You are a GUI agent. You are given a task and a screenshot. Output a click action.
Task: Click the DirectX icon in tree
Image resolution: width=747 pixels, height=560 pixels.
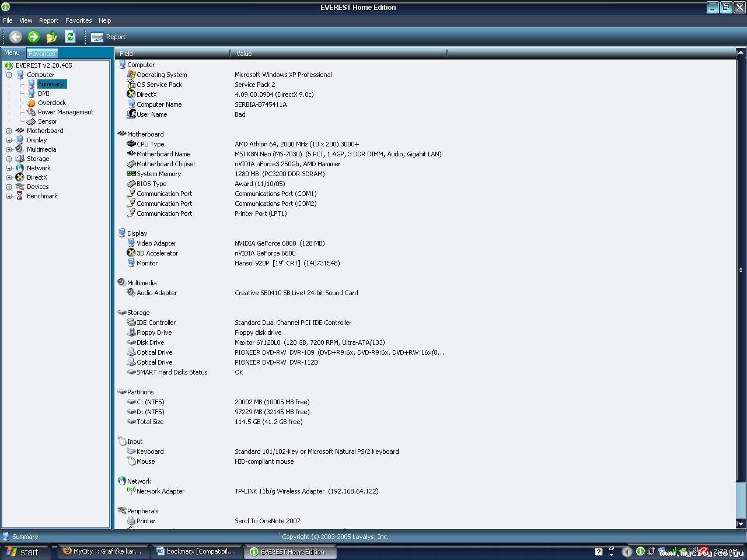pyautogui.click(x=20, y=177)
